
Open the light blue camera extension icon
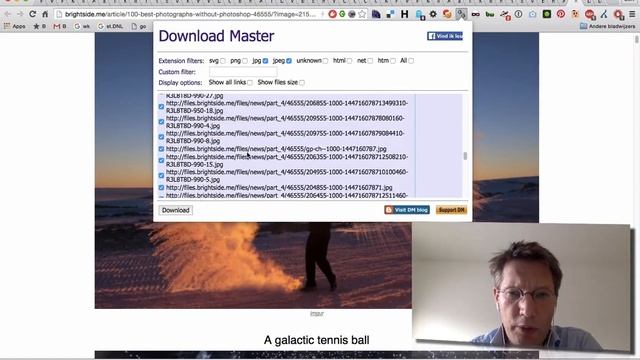pyautogui.click(x=533, y=14)
